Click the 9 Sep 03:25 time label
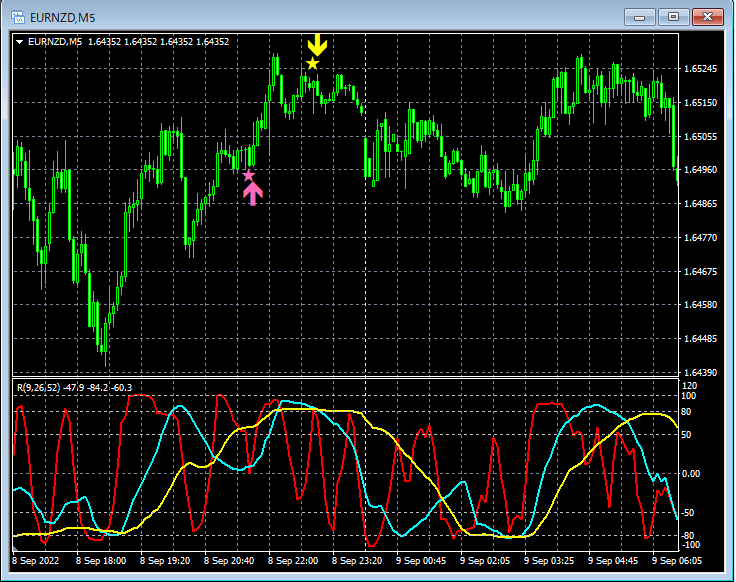Screen dimensions: 736x582 click(x=549, y=561)
